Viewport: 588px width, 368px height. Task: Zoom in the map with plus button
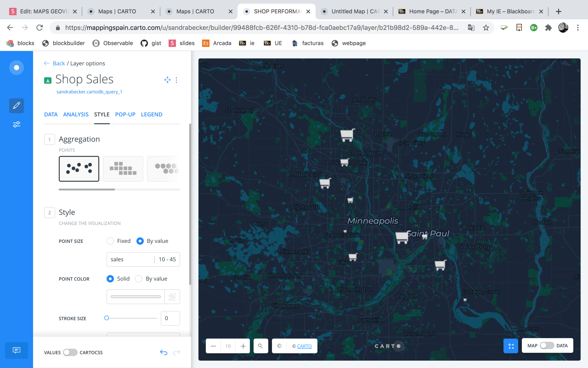[x=243, y=346]
